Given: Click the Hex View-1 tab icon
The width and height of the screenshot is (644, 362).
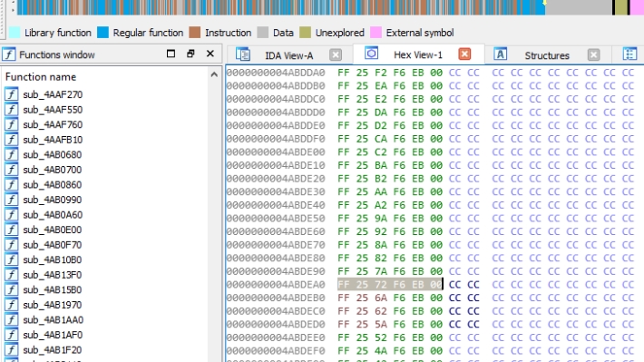Looking at the screenshot, I should (x=371, y=54).
